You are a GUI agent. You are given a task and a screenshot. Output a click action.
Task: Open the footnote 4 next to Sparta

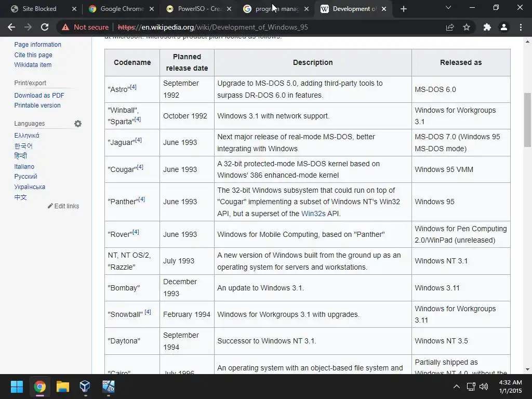pyautogui.click(x=137, y=119)
